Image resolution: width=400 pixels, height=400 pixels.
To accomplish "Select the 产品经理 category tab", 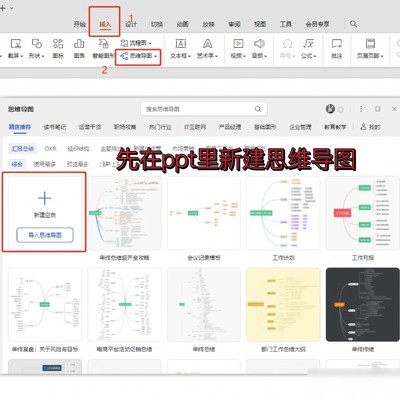I will point(230,127).
